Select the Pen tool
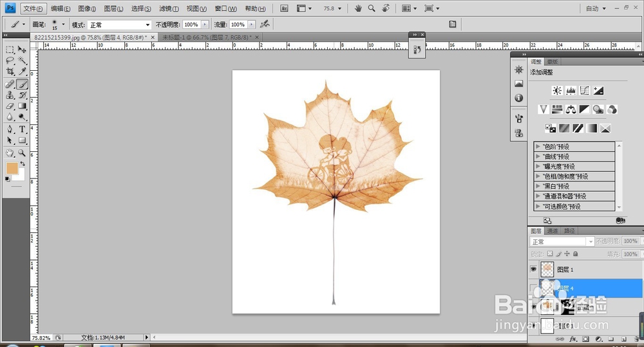Image resolution: width=644 pixels, height=347 pixels. (x=10, y=129)
